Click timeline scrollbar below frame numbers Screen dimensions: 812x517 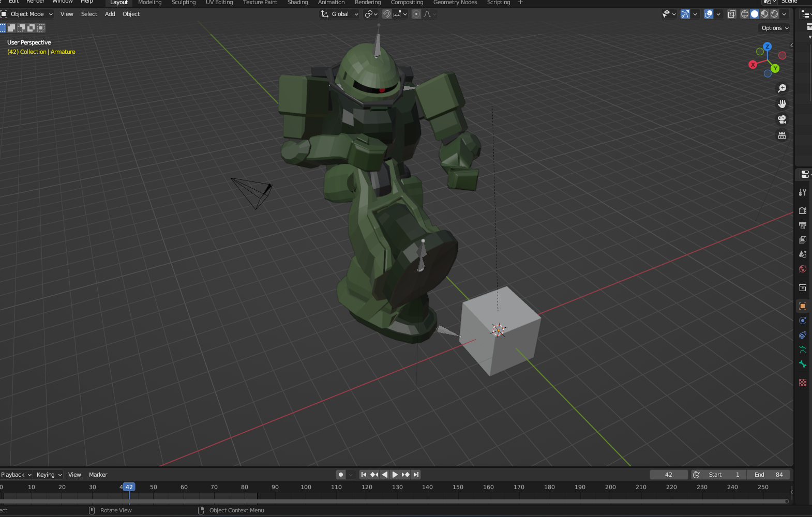click(x=393, y=501)
